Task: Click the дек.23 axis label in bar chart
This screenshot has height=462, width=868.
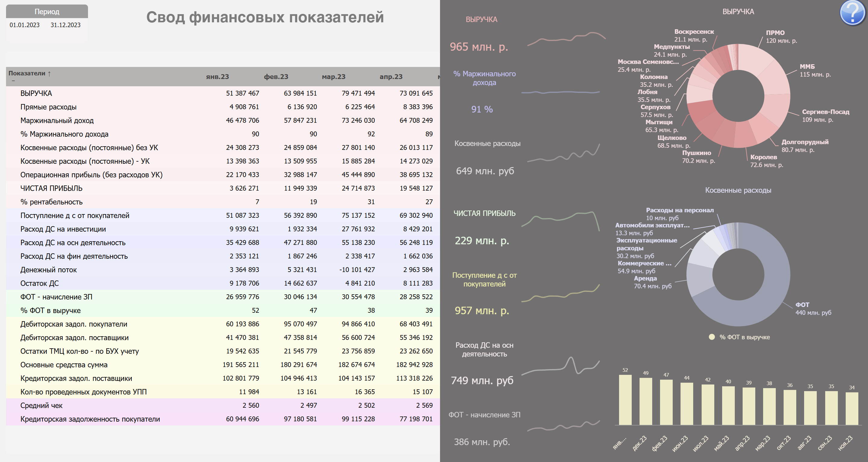Action: (640, 443)
